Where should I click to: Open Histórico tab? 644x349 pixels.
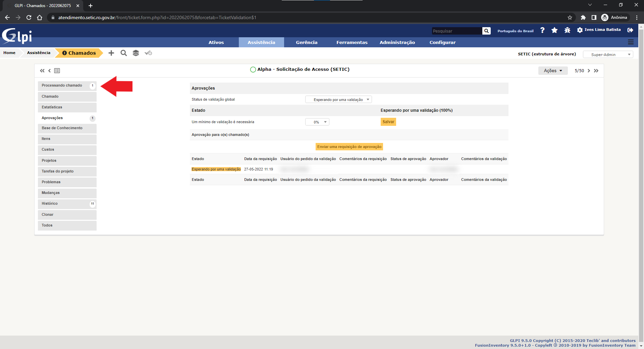67,204
